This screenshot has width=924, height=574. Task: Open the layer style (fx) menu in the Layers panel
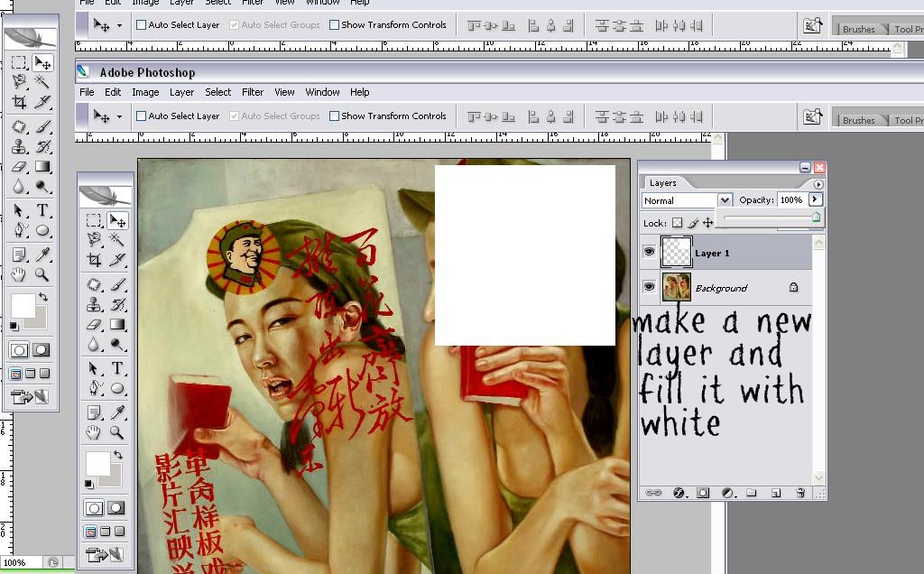coord(679,493)
